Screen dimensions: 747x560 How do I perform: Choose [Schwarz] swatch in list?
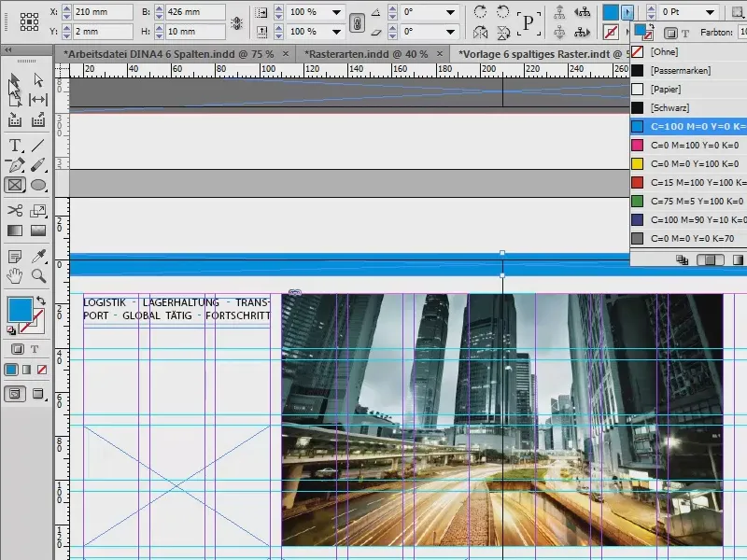pyautogui.click(x=688, y=107)
